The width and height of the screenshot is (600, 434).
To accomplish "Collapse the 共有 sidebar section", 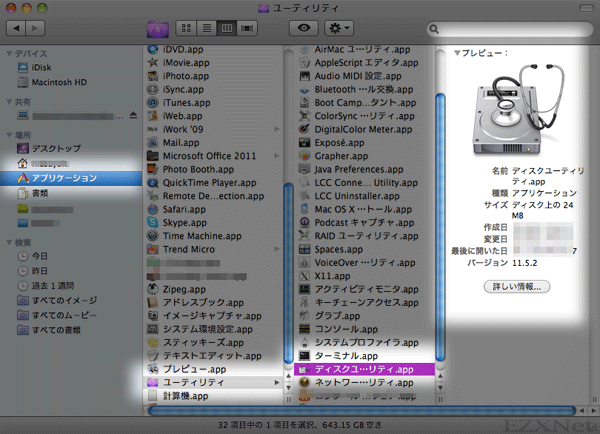I will [x=10, y=102].
